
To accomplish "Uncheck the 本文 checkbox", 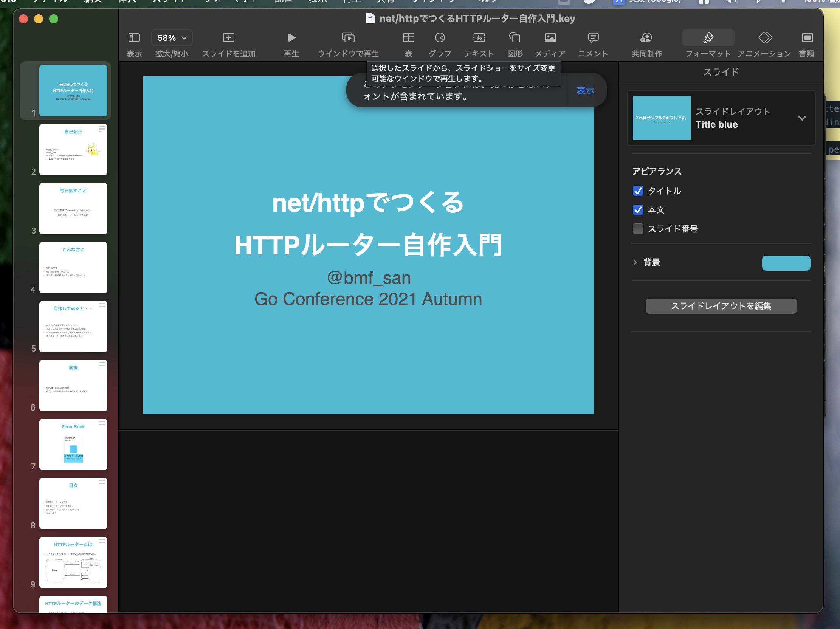I will [638, 210].
